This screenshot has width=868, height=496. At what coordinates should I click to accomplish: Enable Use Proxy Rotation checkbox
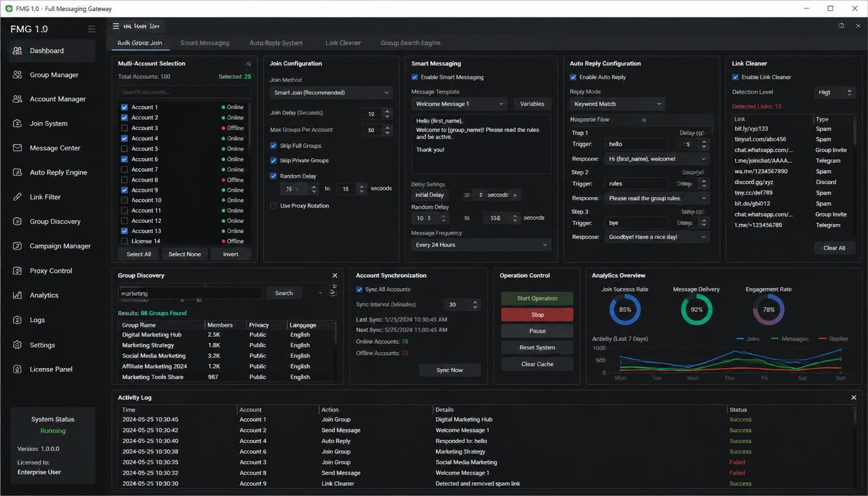pyautogui.click(x=273, y=206)
